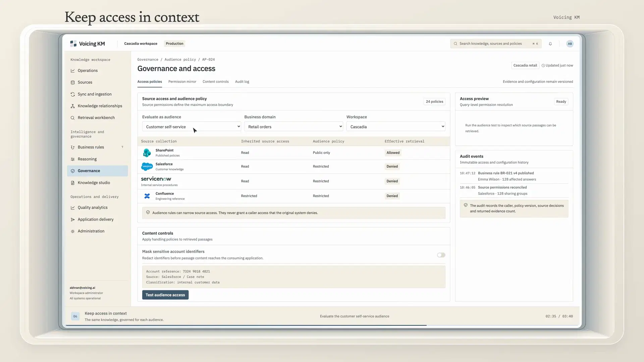The height and width of the screenshot is (362, 644).
Task: Click the Application delivery arrow icon
Action: [73, 220]
